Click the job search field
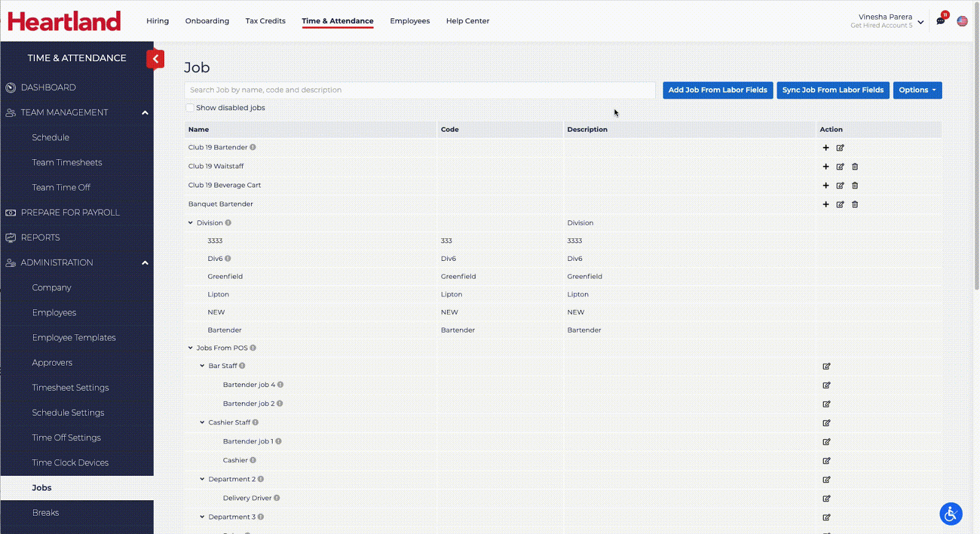This screenshot has height=534, width=980. pyautogui.click(x=420, y=90)
